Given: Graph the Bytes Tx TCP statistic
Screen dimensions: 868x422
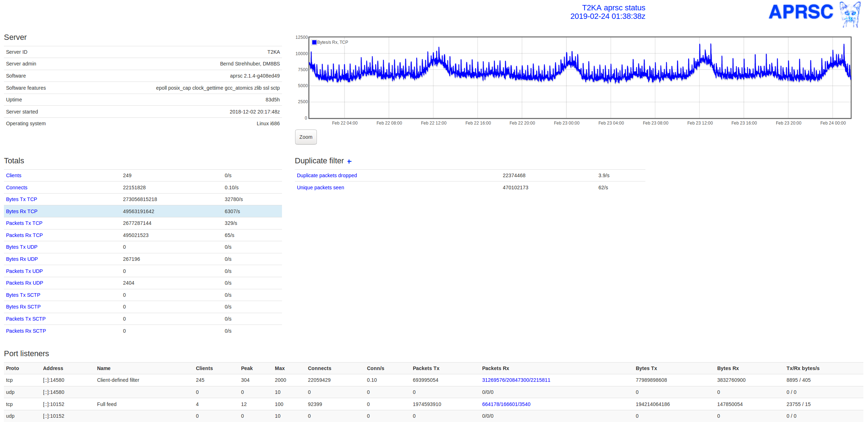Looking at the screenshot, I should pos(21,199).
